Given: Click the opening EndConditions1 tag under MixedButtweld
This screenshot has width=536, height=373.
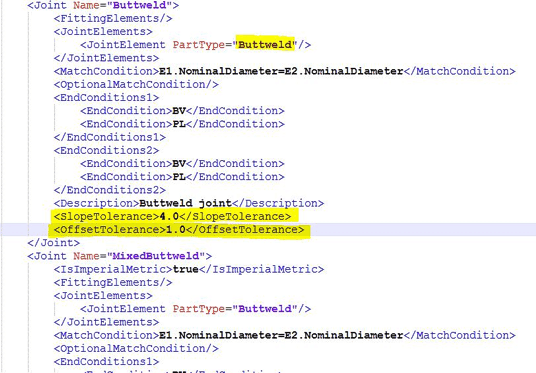Looking at the screenshot, I should 106,362.
